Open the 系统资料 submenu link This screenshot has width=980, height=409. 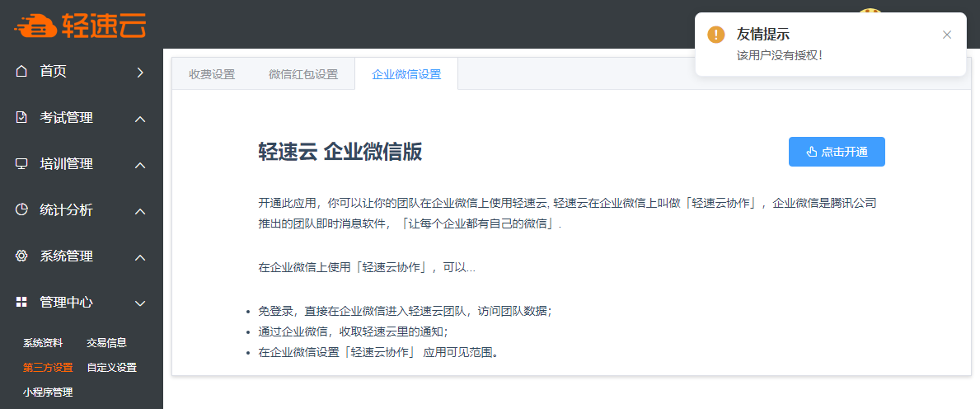(x=43, y=342)
